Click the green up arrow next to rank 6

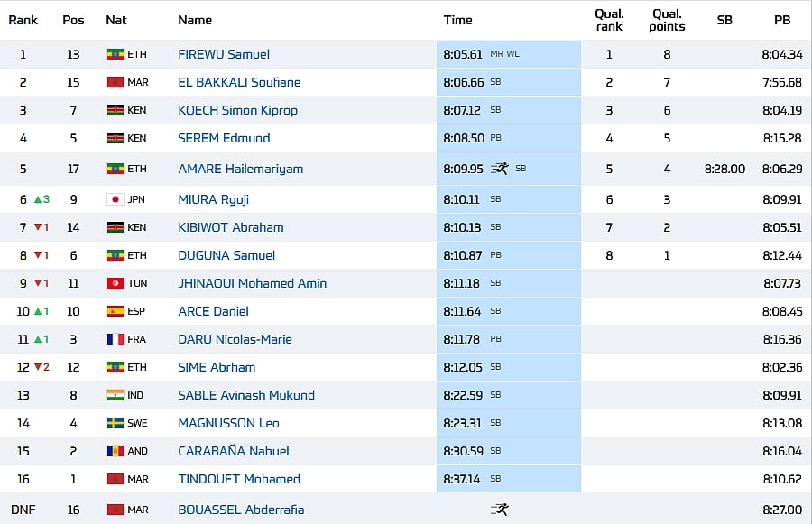point(37,199)
